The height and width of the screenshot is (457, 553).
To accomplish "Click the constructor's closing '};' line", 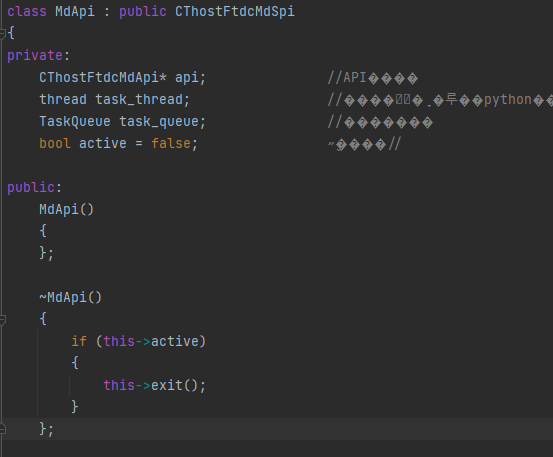I will coord(47,253).
